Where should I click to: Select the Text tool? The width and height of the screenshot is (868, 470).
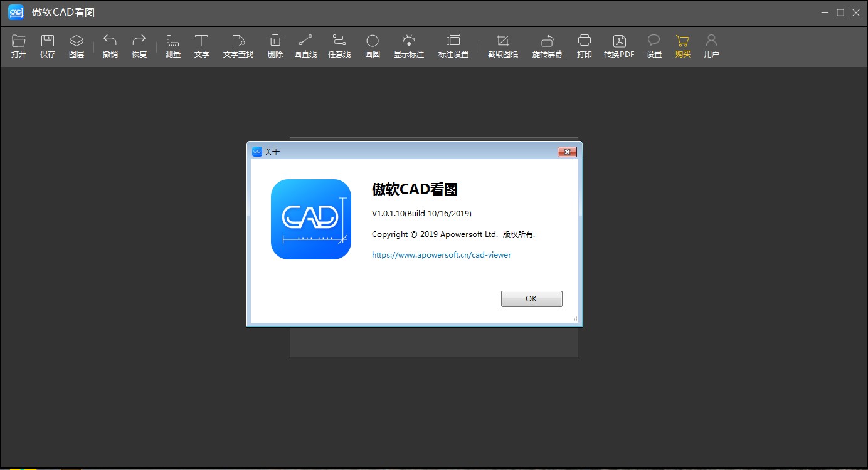[201, 46]
